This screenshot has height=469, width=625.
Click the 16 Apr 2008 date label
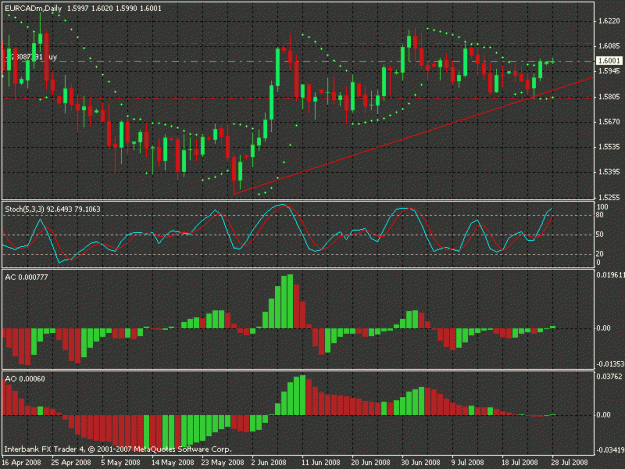[22, 462]
